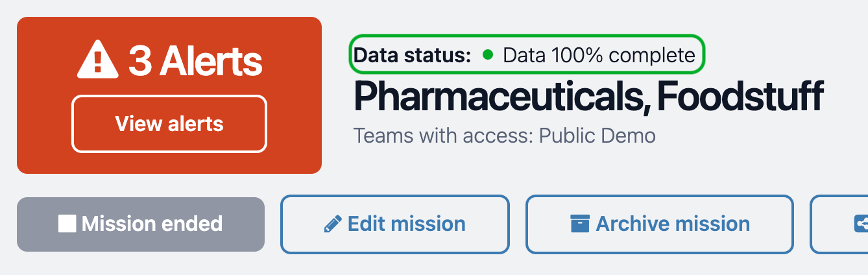This screenshot has width=868, height=275.
Task: Select the Edit mission button label
Action: pyautogui.click(x=407, y=224)
